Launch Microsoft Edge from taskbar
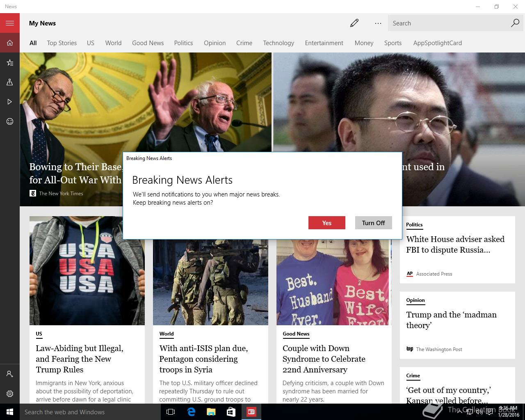Viewport: 525px width, 420px height. tap(191, 412)
